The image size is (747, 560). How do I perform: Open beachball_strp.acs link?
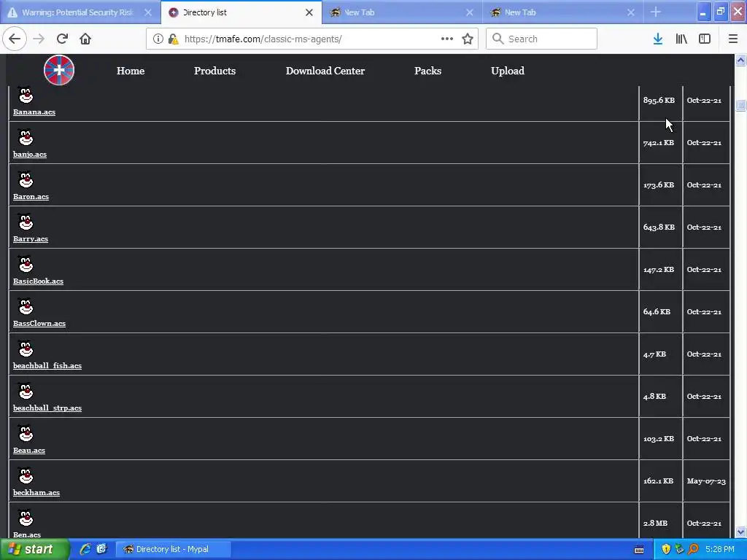pyautogui.click(x=47, y=408)
